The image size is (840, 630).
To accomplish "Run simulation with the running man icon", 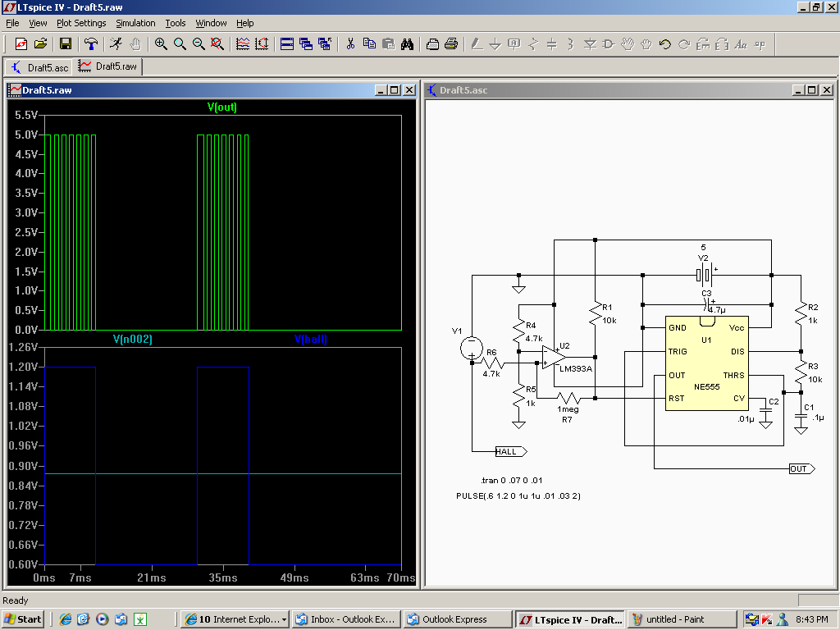I will [116, 44].
